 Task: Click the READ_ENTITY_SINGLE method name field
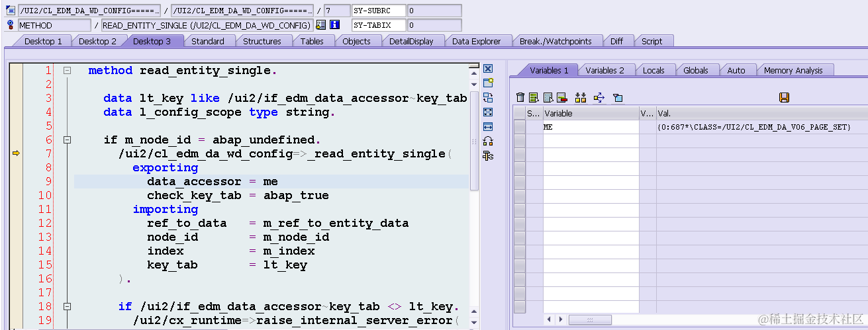click(207, 25)
